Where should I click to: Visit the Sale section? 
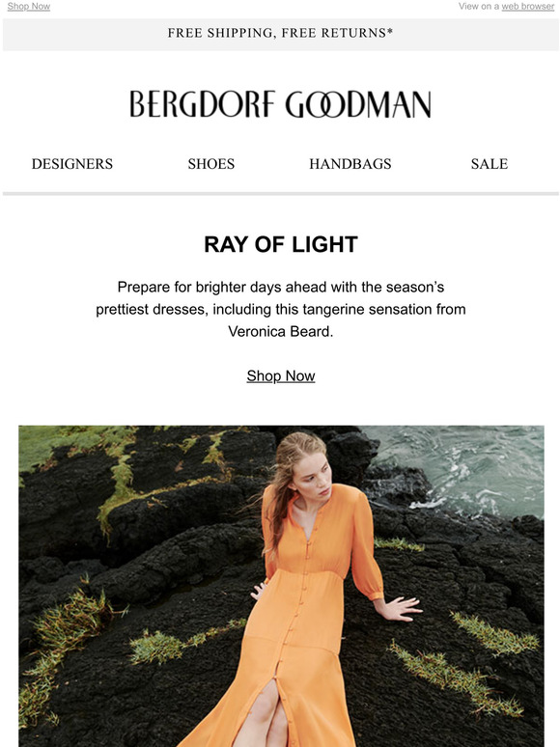click(x=490, y=164)
